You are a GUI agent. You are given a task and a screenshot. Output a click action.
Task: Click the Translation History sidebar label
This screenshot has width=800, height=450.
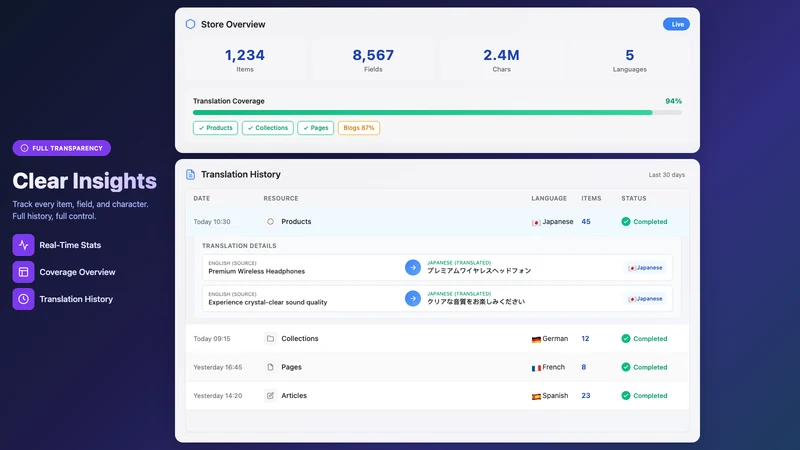coord(76,299)
